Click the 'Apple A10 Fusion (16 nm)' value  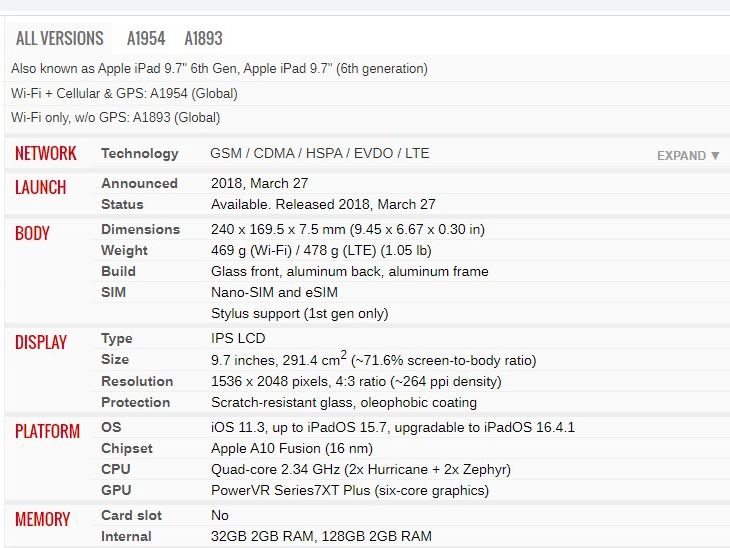(292, 448)
